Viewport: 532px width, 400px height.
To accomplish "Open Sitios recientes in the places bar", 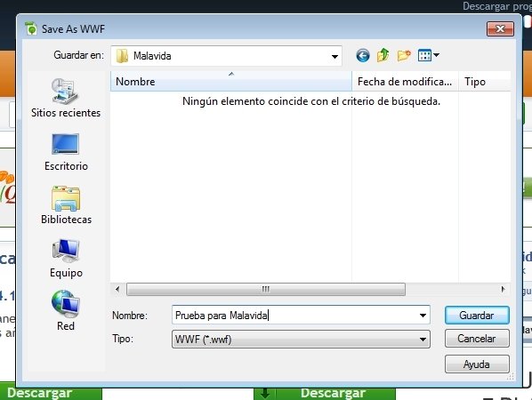I will [66, 98].
